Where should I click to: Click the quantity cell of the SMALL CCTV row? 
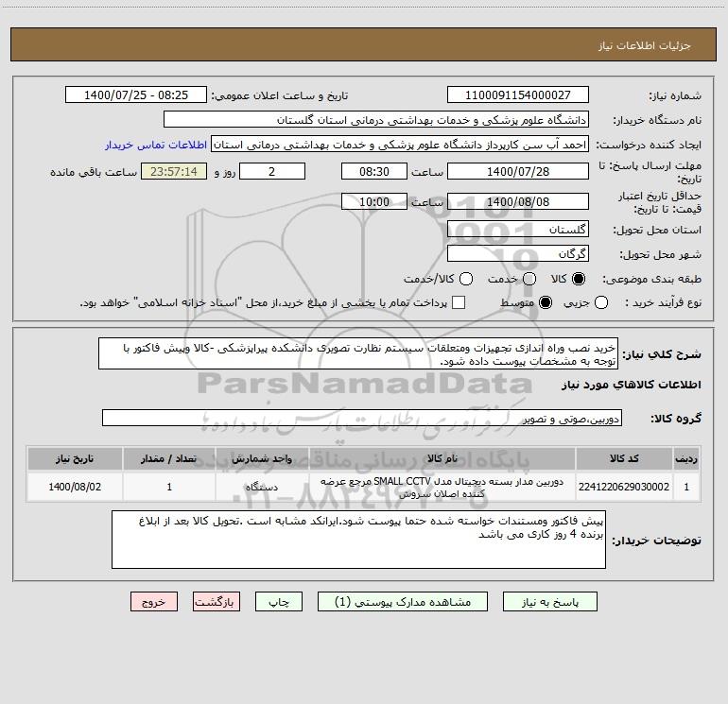click(x=169, y=487)
